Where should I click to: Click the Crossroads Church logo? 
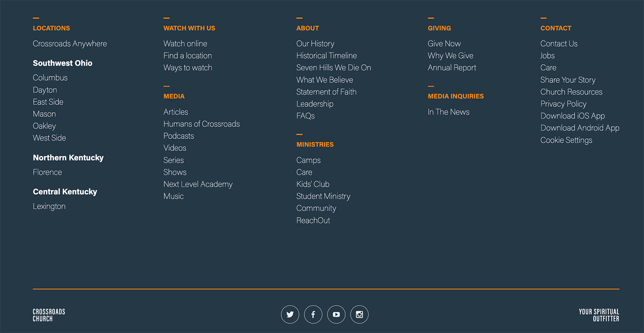click(x=49, y=314)
